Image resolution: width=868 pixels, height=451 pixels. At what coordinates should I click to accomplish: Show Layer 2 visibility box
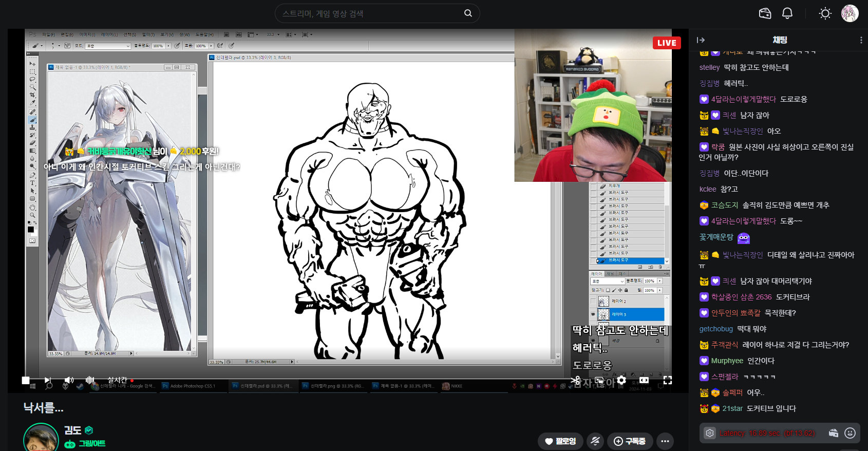(593, 302)
